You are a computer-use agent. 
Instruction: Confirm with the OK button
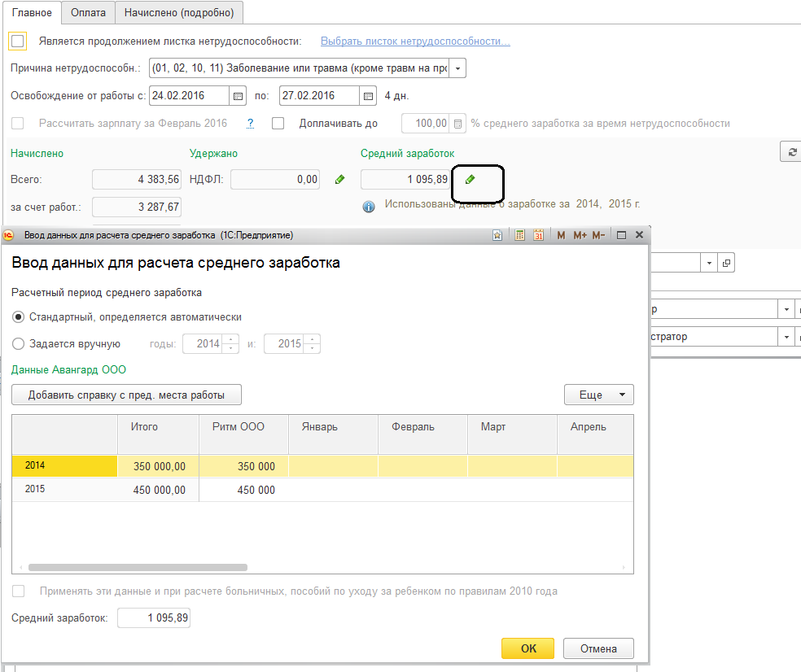(x=527, y=648)
